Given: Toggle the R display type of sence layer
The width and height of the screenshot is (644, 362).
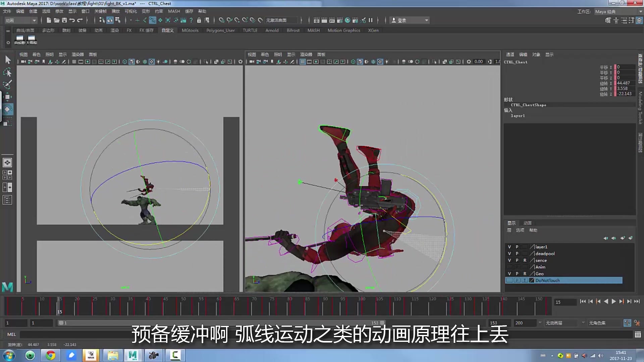Looking at the screenshot, I should point(525,260).
